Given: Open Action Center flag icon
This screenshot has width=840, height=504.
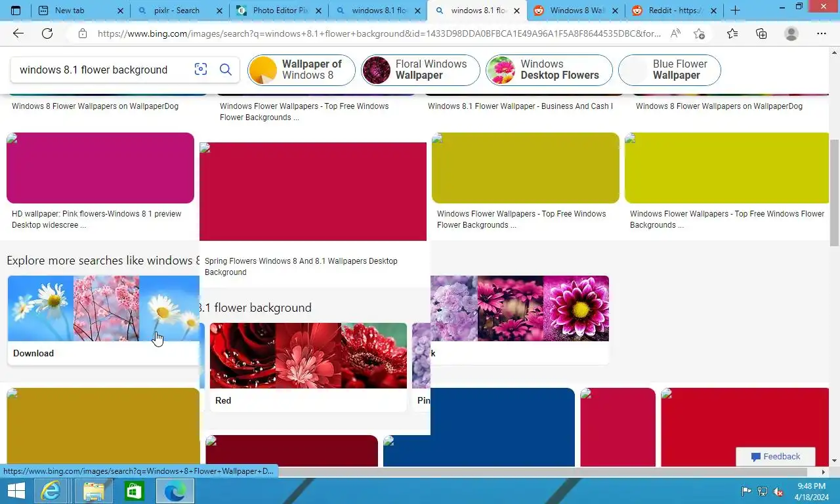Looking at the screenshot, I should 747,491.
